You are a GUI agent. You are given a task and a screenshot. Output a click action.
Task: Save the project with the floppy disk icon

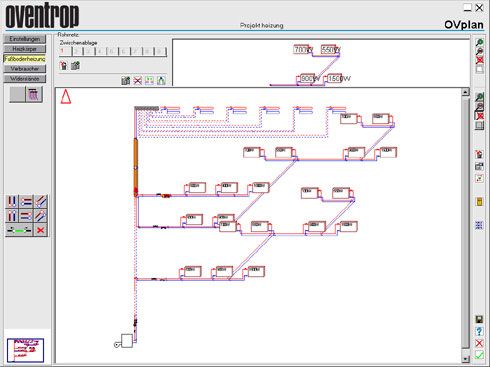479,319
